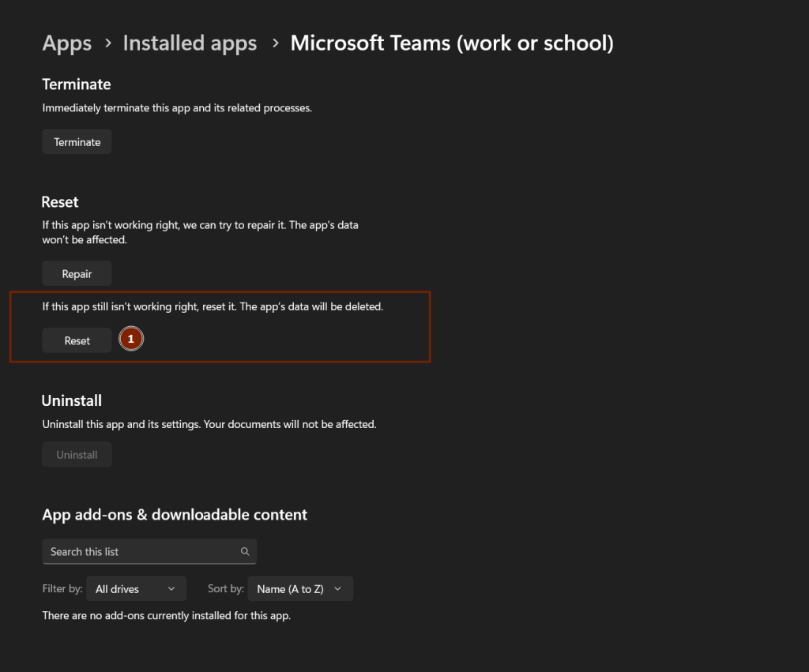Expand the Sort by Name (A to Z) dropdown
809x672 pixels.
tap(300, 589)
